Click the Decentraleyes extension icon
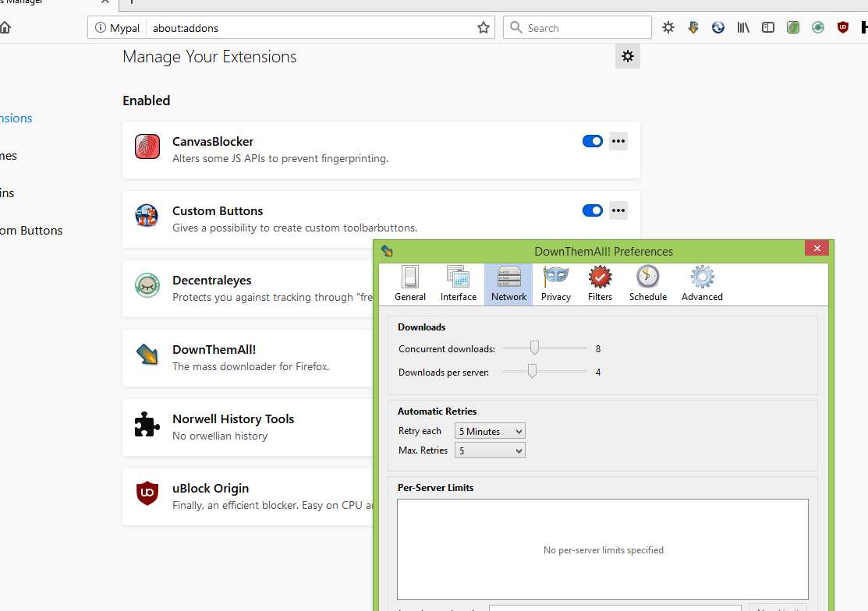The height and width of the screenshot is (611, 868). [147, 285]
